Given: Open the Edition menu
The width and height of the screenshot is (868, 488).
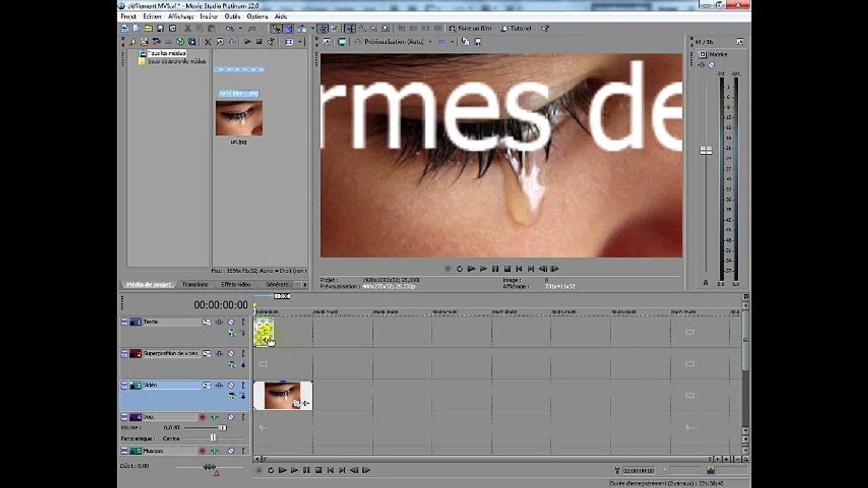Looking at the screenshot, I should pyautogui.click(x=152, y=16).
